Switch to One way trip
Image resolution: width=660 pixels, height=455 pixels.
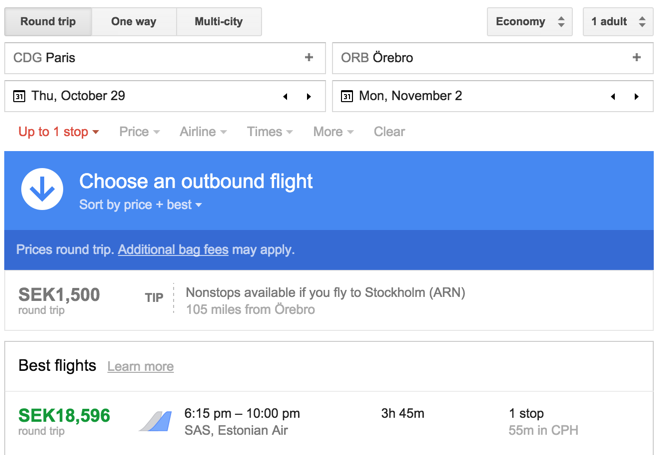(134, 22)
